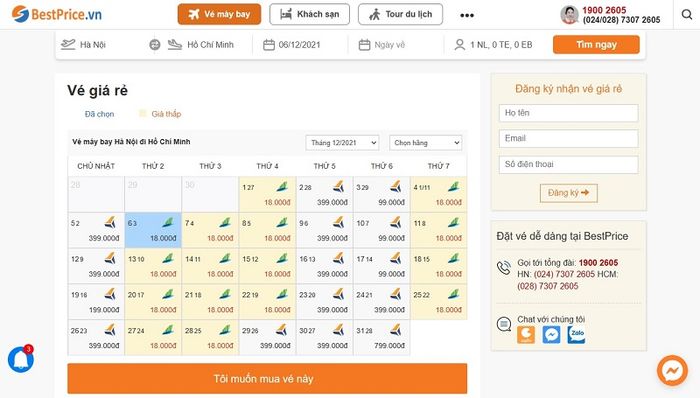
Task: Click Vietravel airline icon on December 9
Action: (x=339, y=222)
